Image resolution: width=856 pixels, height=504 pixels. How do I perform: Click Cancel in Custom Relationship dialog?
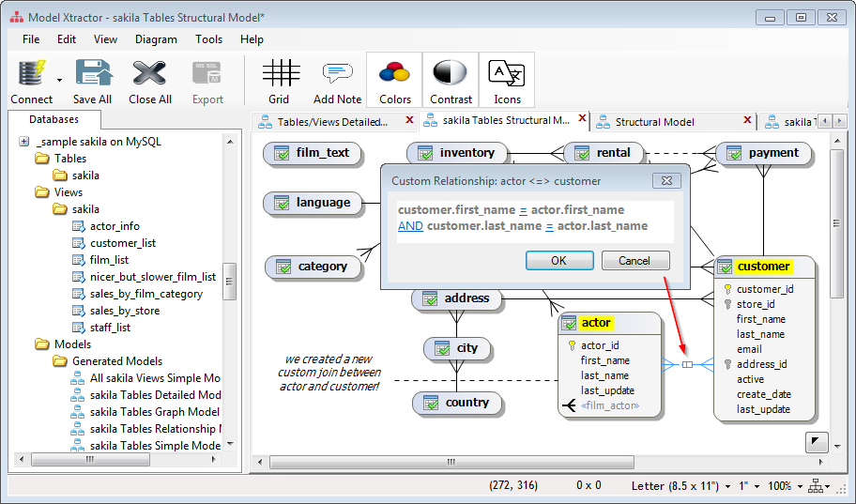click(634, 261)
